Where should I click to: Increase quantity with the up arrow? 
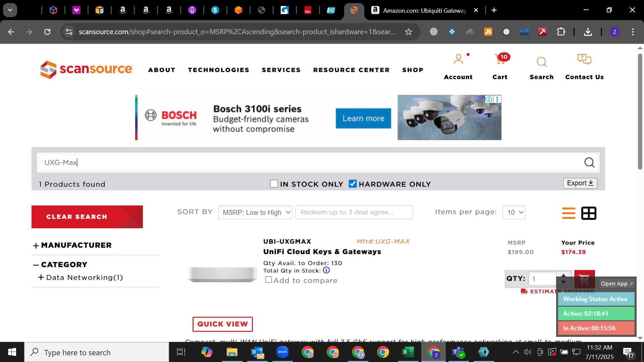(x=563, y=275)
